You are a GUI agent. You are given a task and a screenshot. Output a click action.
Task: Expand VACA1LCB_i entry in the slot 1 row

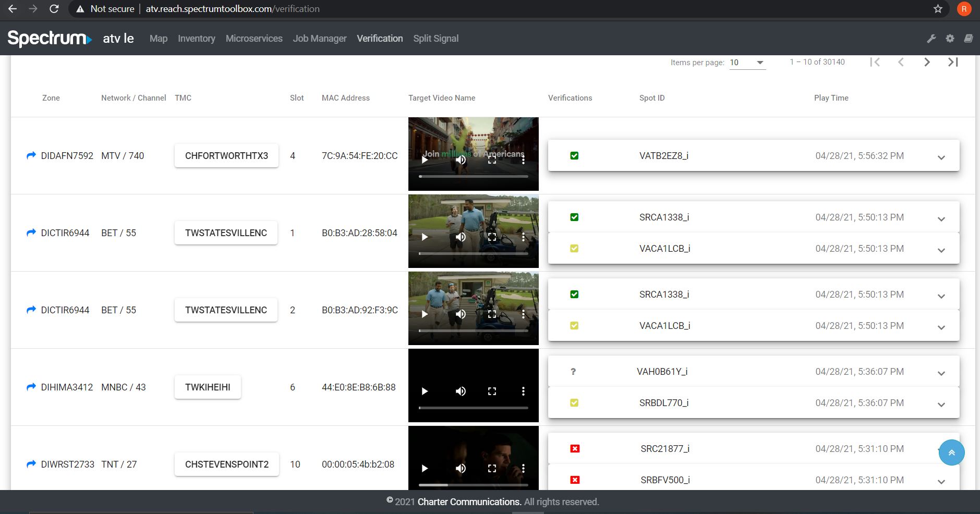(941, 250)
